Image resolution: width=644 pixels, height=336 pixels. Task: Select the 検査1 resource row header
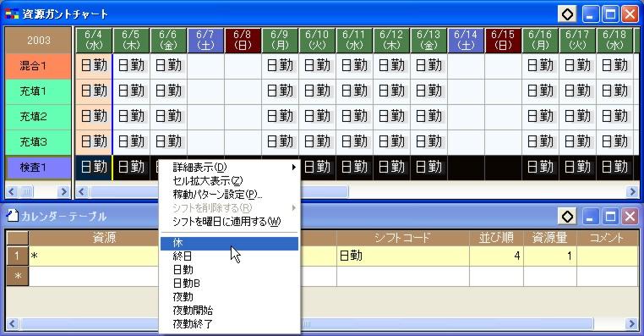pos(38,168)
